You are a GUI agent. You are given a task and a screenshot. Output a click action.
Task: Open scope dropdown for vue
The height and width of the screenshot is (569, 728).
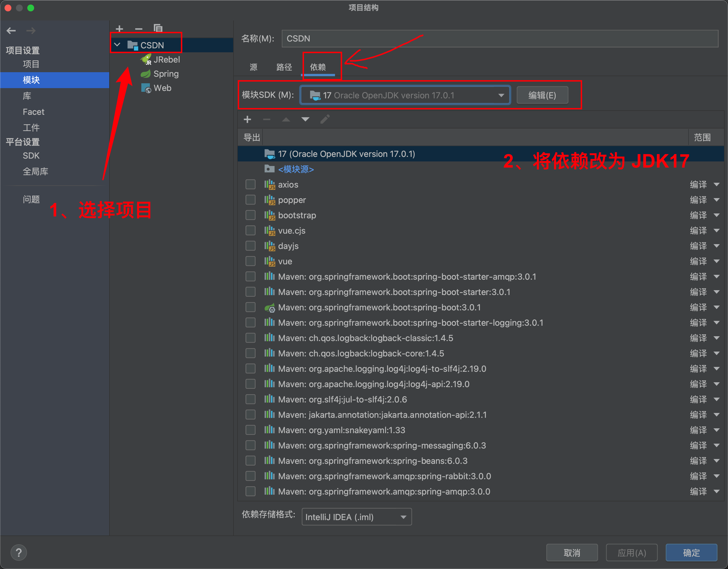click(x=717, y=261)
